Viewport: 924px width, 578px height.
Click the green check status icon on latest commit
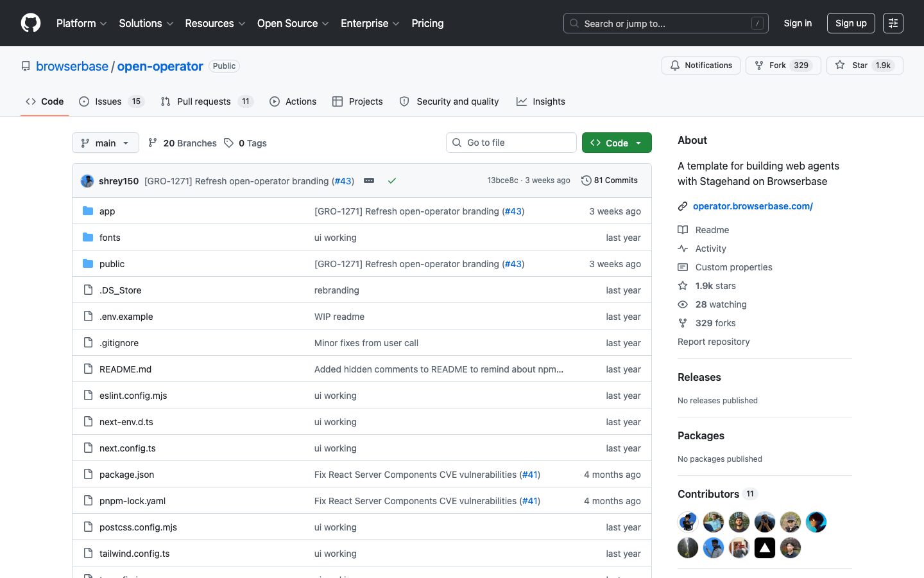pos(392,181)
